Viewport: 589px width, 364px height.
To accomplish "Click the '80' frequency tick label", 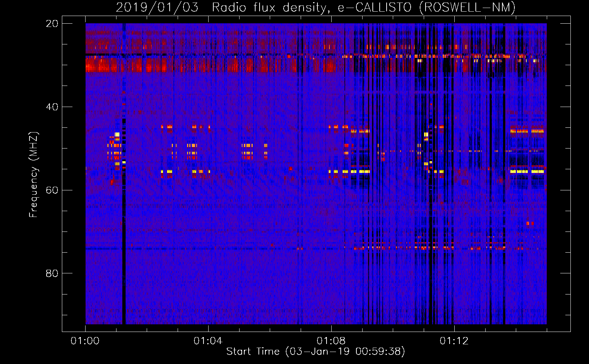I will coord(52,273).
